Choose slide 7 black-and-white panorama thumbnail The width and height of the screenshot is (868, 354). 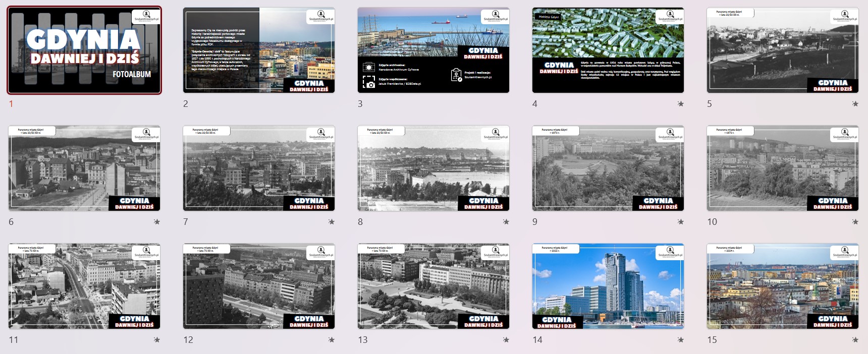point(258,168)
